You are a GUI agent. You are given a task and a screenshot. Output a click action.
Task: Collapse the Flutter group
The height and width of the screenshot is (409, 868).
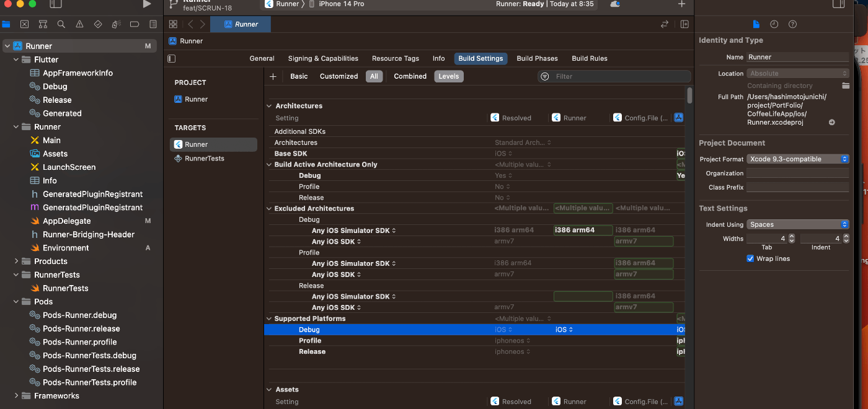pos(16,59)
